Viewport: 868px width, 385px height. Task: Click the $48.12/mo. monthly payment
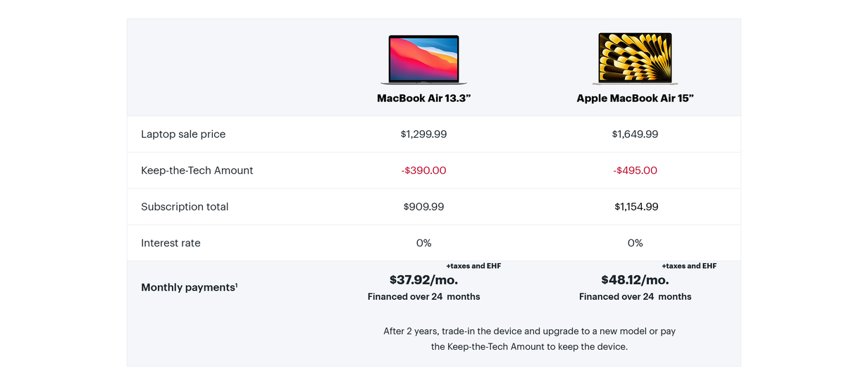point(635,280)
